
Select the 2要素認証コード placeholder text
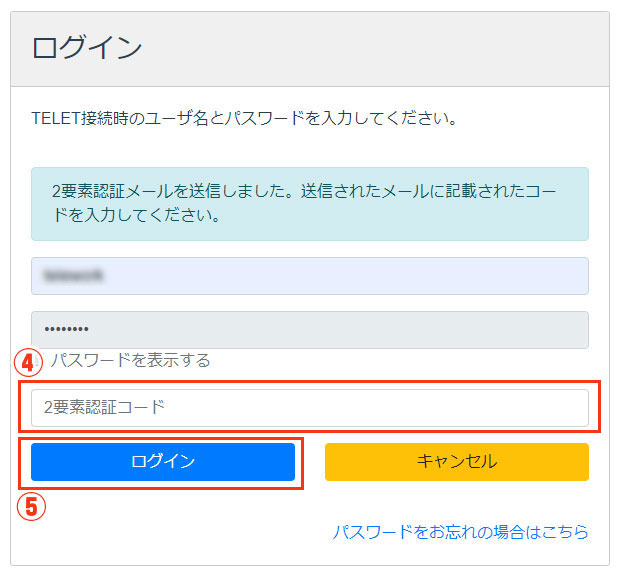pyautogui.click(x=104, y=408)
